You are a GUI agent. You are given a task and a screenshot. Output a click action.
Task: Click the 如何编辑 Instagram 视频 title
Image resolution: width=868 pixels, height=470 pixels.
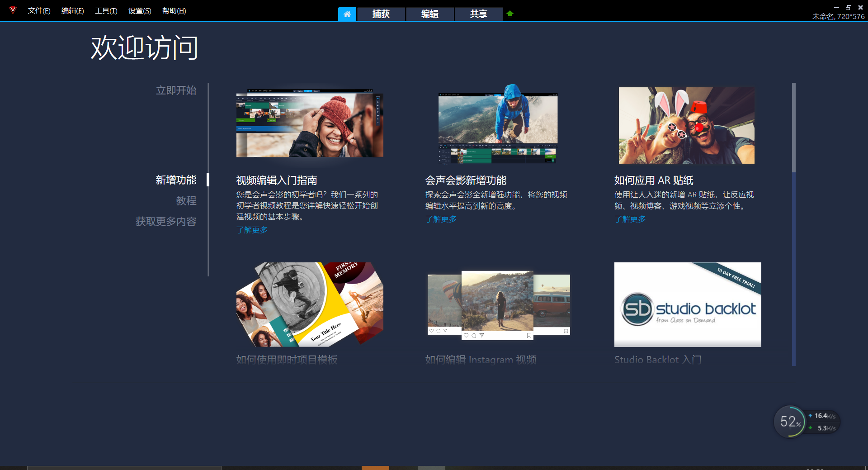[481, 360]
